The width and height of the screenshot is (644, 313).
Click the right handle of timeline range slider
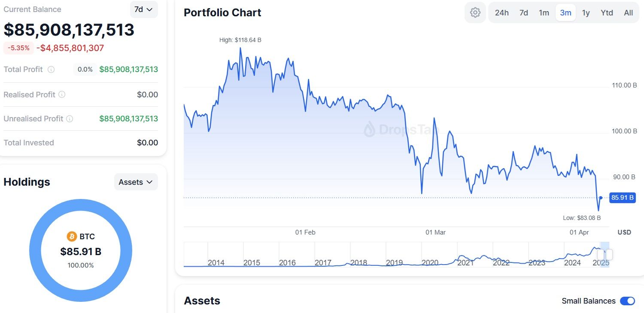(x=610, y=254)
